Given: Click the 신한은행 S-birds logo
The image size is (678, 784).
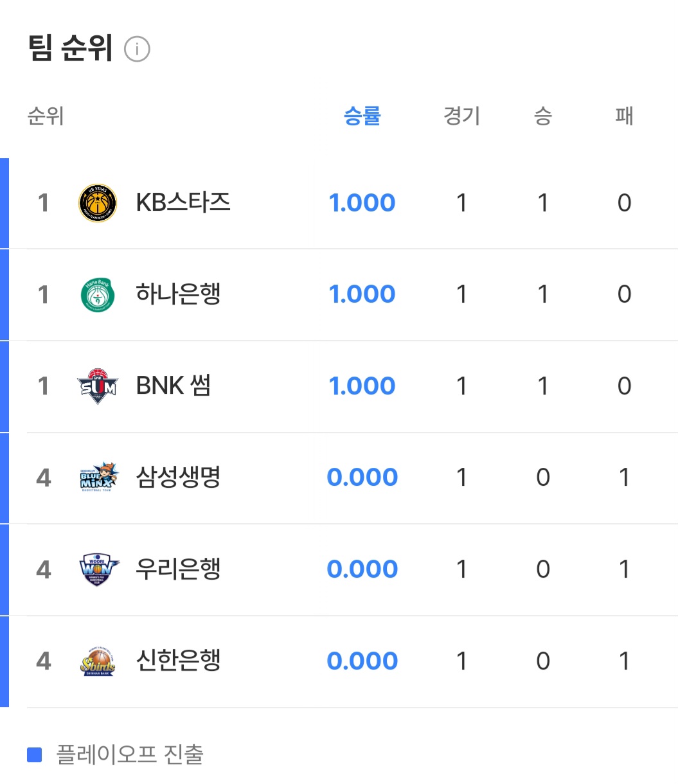Looking at the screenshot, I should pos(98,661).
